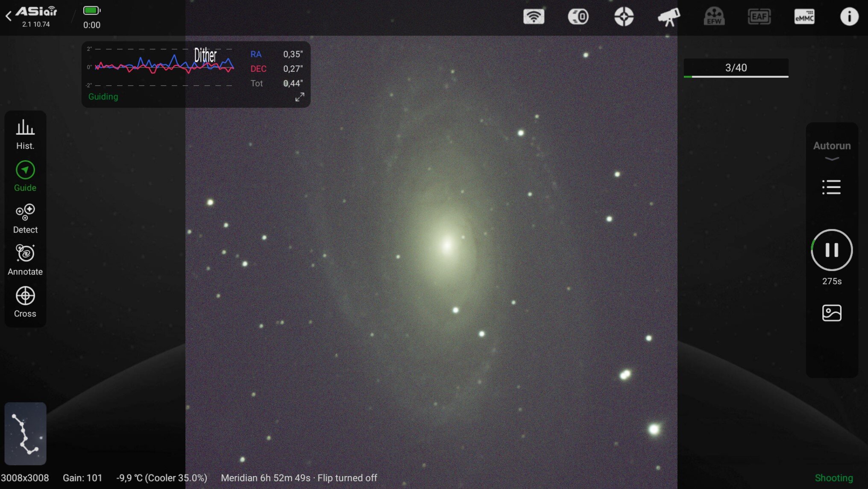The image size is (868, 489).
Task: Open telescope mount settings
Action: point(669,17)
